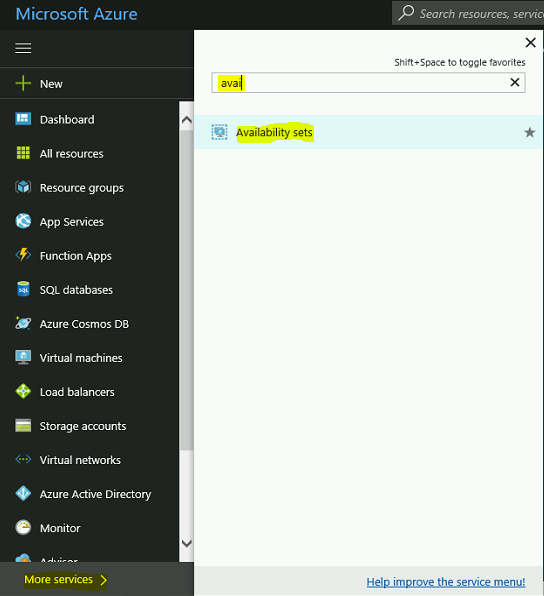Select the Virtual networks icon
The width and height of the screenshot is (544, 596).
click(x=23, y=459)
